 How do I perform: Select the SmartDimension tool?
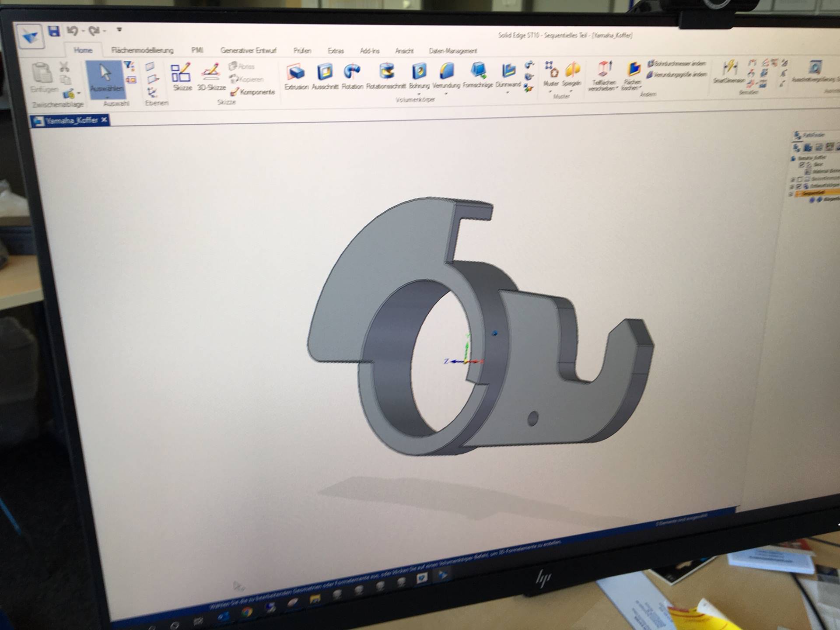click(729, 68)
